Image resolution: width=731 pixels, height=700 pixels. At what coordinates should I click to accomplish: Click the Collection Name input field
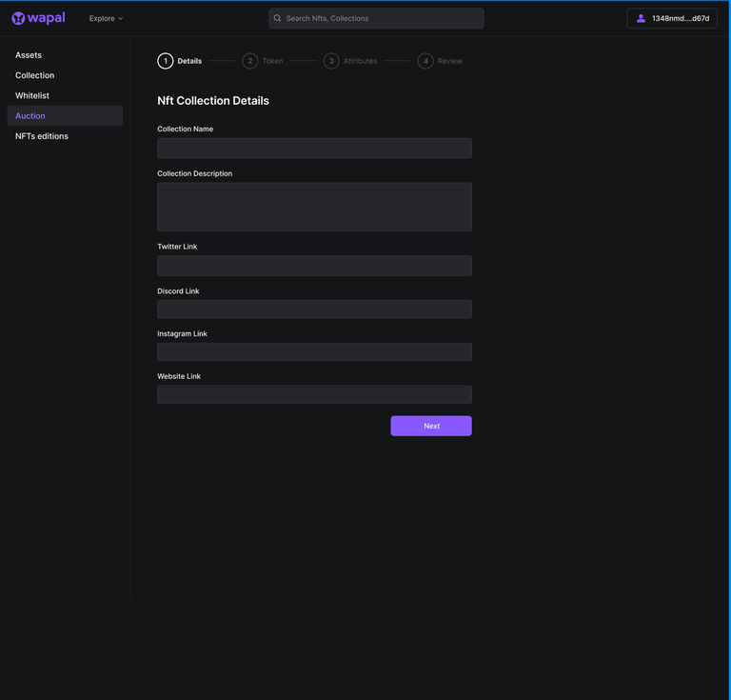[x=314, y=149]
